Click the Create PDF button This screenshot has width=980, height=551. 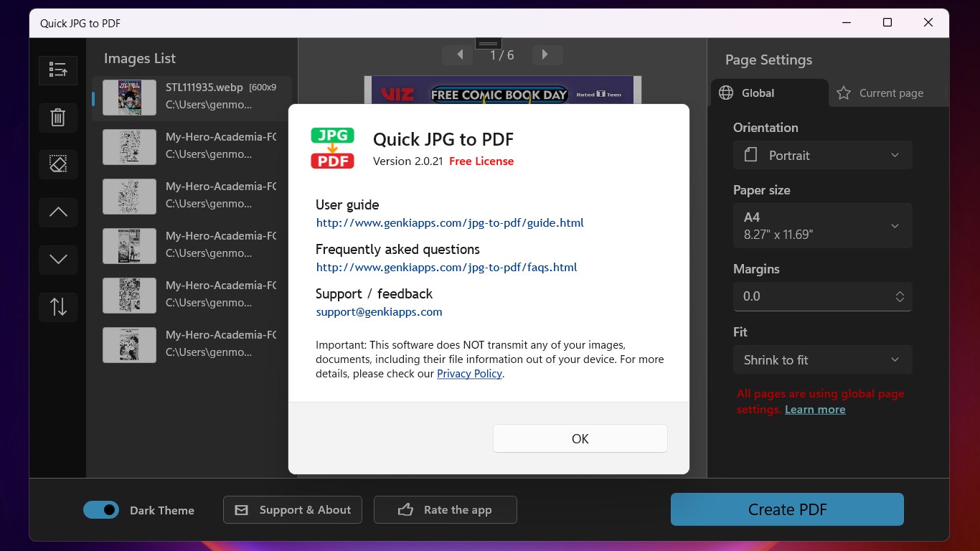786,509
